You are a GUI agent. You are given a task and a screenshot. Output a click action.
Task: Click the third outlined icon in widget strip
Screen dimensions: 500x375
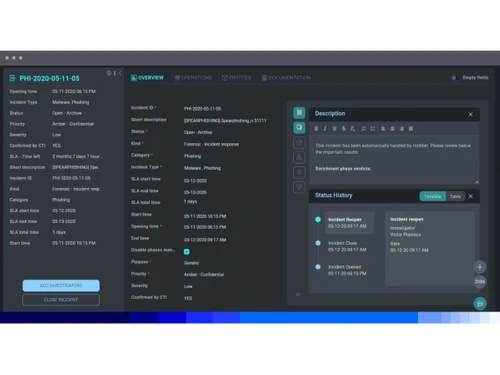[299, 143]
